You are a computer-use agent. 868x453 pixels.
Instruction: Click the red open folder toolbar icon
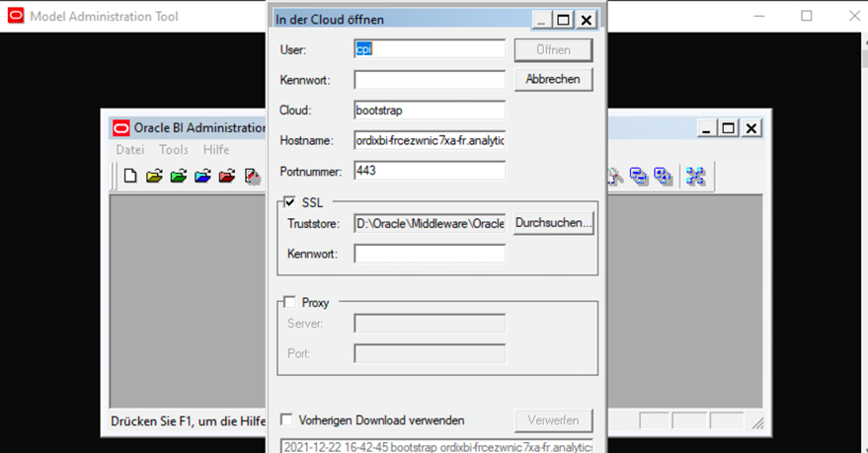[227, 176]
